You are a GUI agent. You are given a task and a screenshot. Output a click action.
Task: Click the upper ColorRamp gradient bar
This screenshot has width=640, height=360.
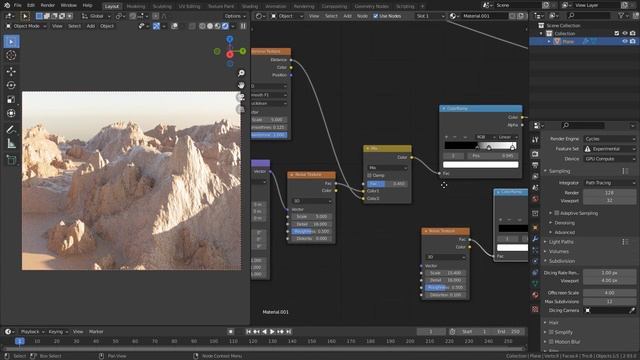click(480, 146)
